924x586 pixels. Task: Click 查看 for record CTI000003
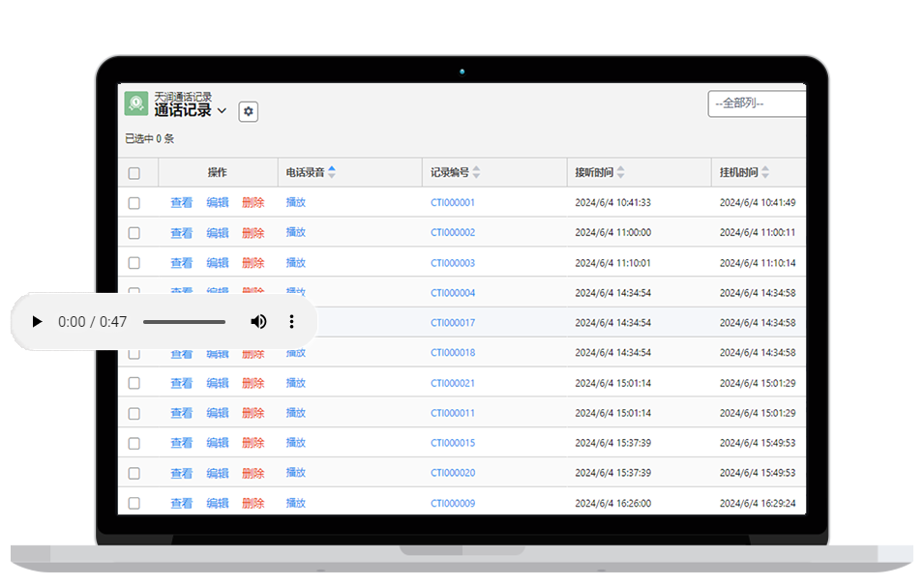[x=182, y=263]
